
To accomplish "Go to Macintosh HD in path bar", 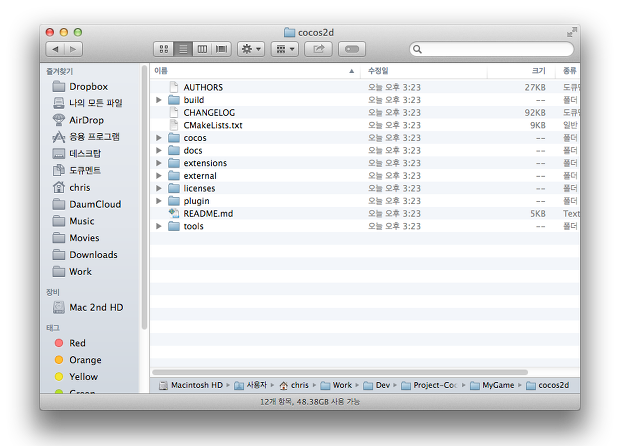I will coord(191,385).
